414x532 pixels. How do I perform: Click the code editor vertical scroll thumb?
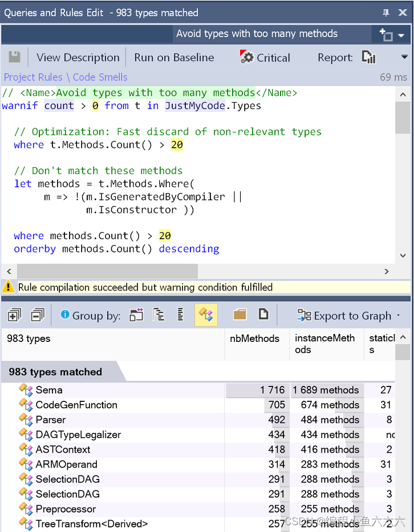tap(403, 118)
